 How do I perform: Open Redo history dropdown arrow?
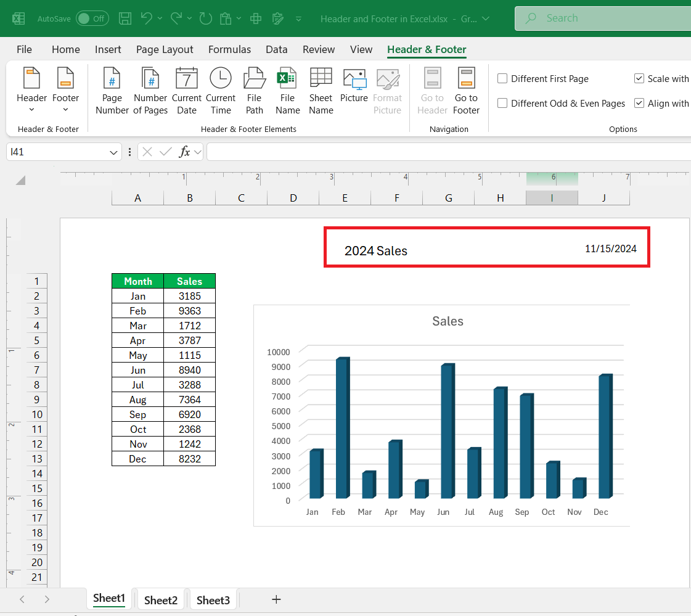pyautogui.click(x=189, y=18)
